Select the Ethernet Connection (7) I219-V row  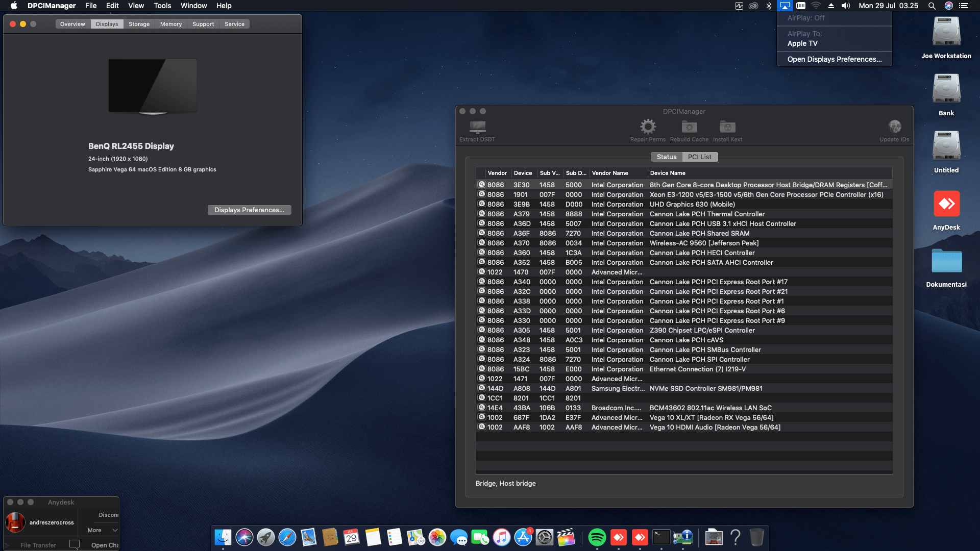click(x=684, y=369)
